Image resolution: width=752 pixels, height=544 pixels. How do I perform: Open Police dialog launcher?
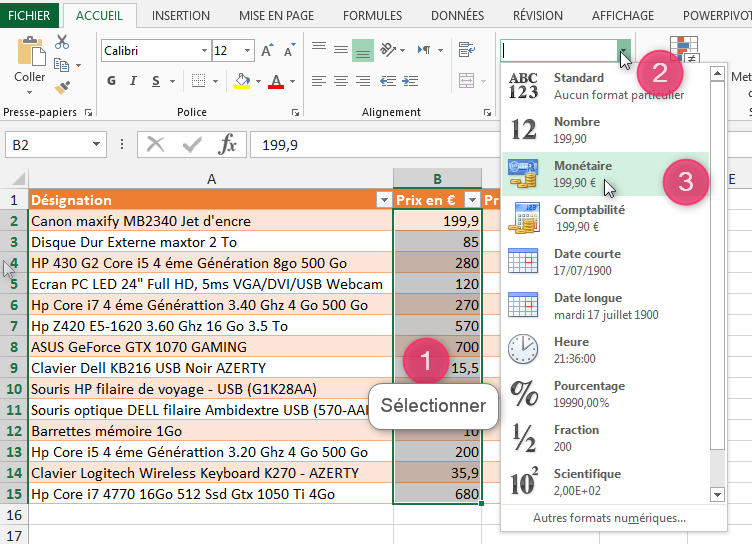point(295,113)
